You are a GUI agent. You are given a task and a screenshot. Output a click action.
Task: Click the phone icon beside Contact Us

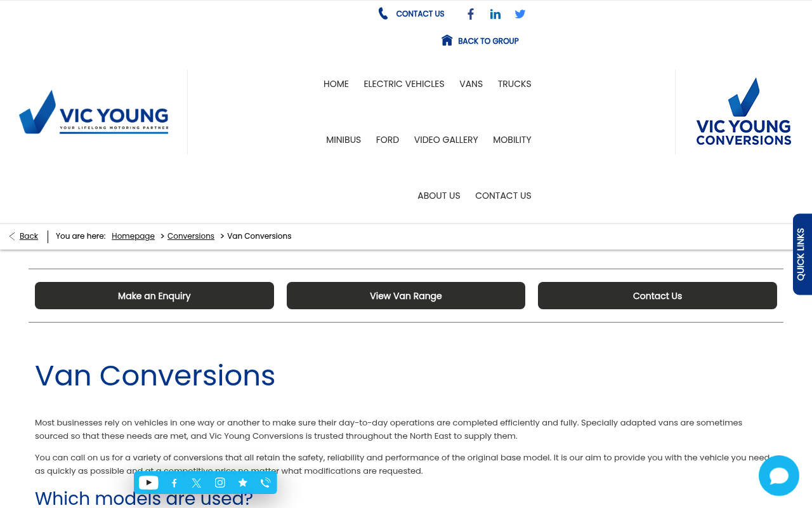pos(383,13)
